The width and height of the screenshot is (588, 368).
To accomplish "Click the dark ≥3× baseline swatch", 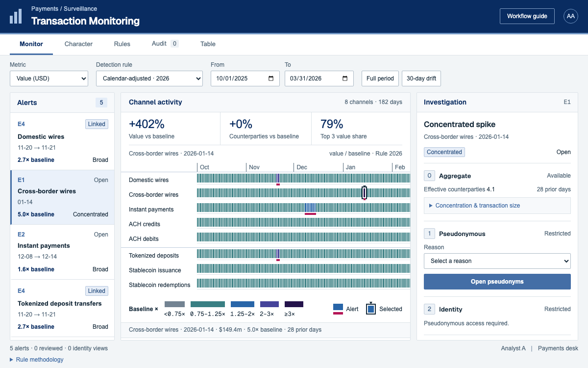I will pyautogui.click(x=294, y=304).
